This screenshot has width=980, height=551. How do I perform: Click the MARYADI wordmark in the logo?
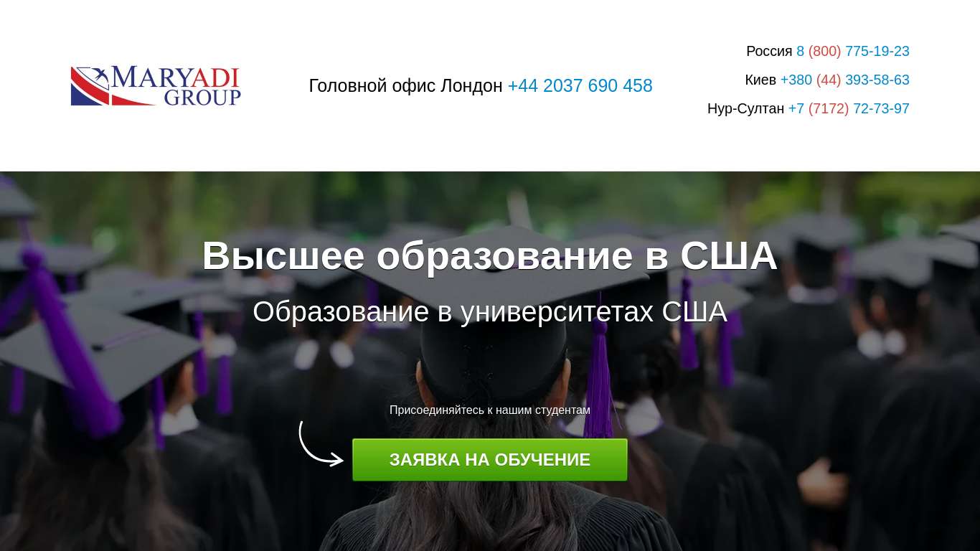tap(176, 77)
